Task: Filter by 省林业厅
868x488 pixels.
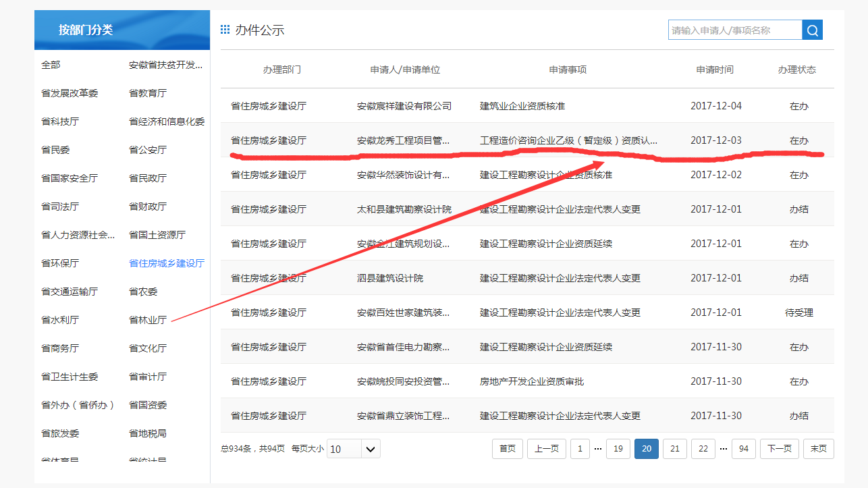Action: [x=148, y=320]
